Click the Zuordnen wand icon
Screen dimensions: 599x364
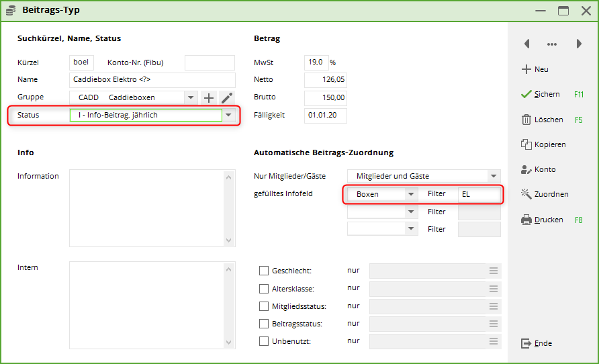[x=526, y=194]
